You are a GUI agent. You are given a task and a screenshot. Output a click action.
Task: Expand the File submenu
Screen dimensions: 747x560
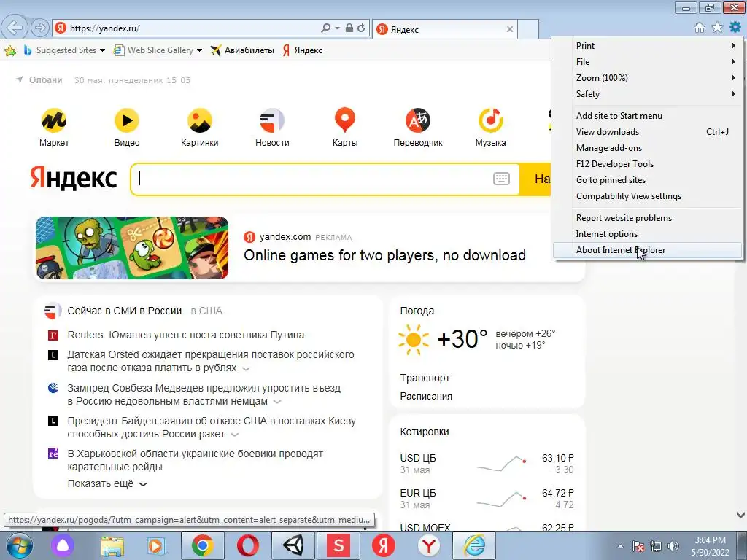click(x=648, y=62)
